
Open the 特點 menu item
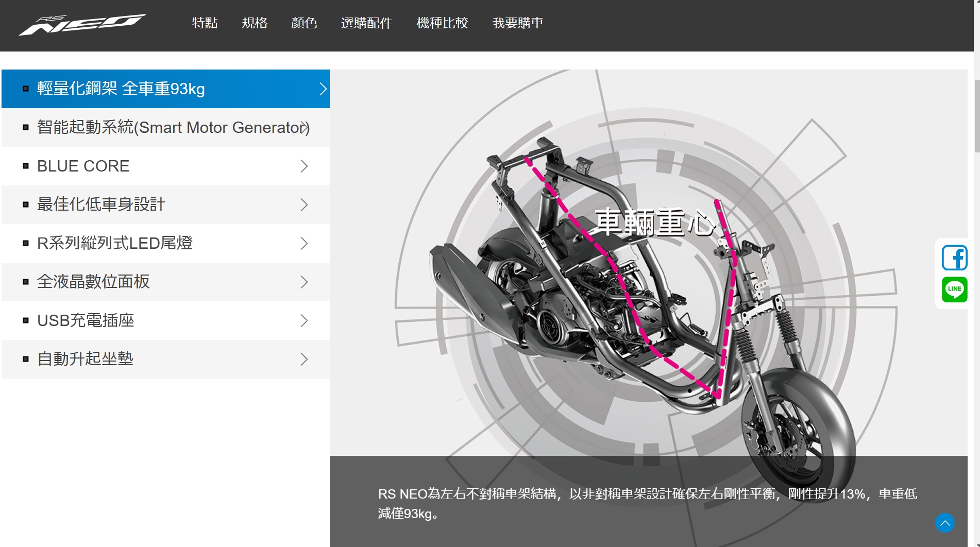pos(205,23)
